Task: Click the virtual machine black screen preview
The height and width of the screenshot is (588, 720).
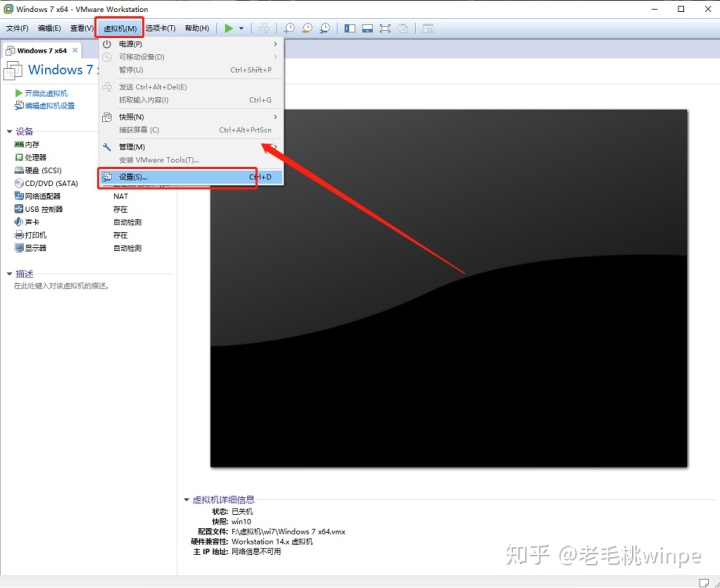Action: pyautogui.click(x=449, y=288)
